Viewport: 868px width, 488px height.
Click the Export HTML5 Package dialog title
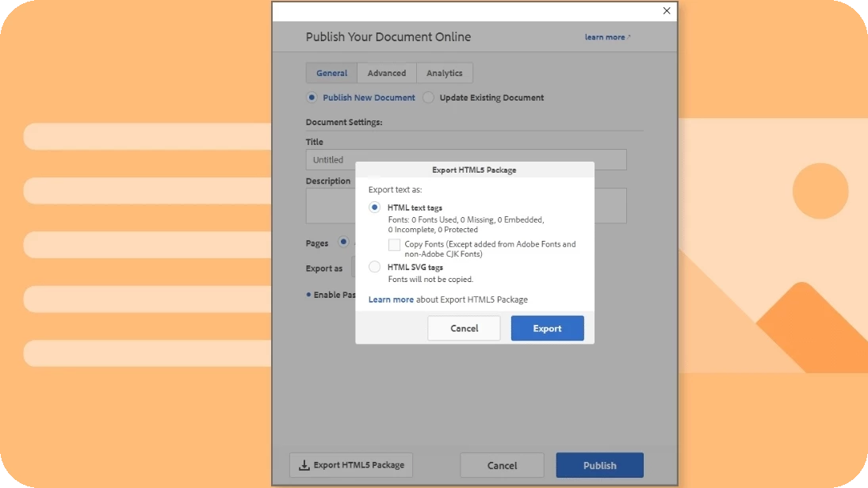point(474,170)
